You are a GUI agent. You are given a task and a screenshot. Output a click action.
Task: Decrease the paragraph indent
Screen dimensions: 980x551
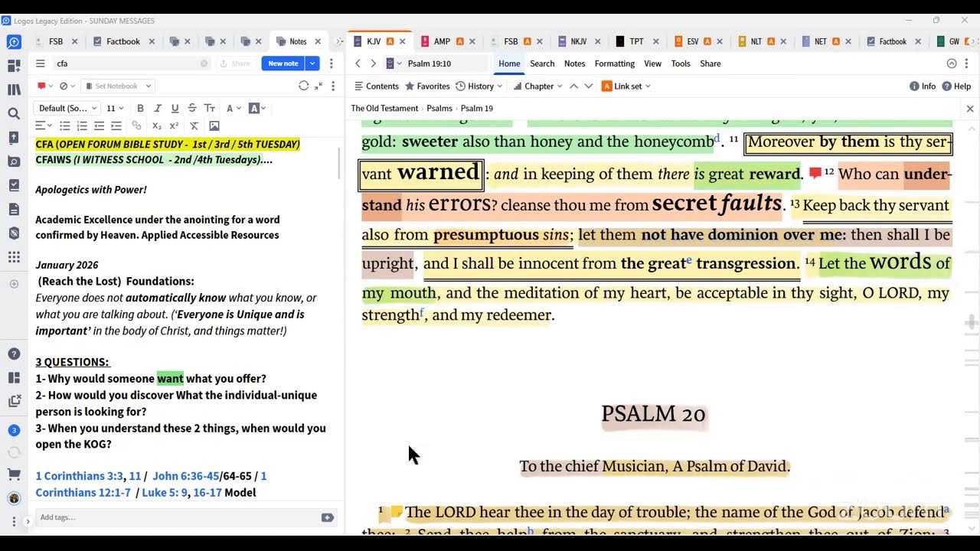click(99, 126)
